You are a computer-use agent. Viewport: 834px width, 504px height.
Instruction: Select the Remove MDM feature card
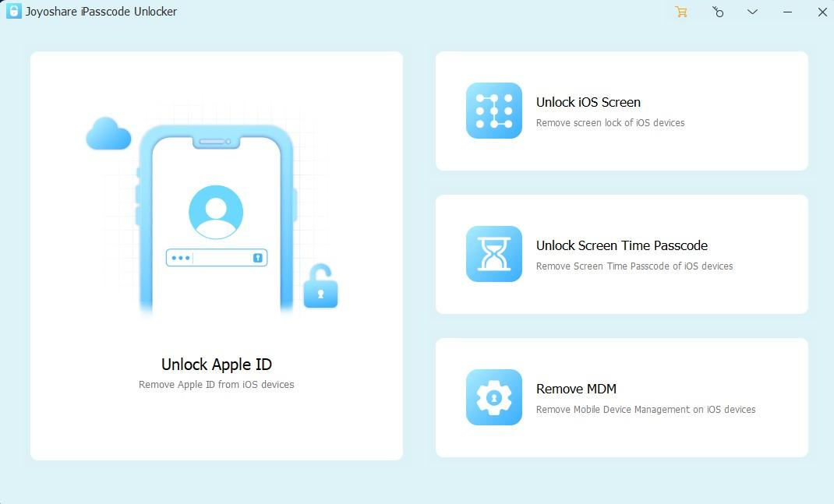pyautogui.click(x=620, y=397)
